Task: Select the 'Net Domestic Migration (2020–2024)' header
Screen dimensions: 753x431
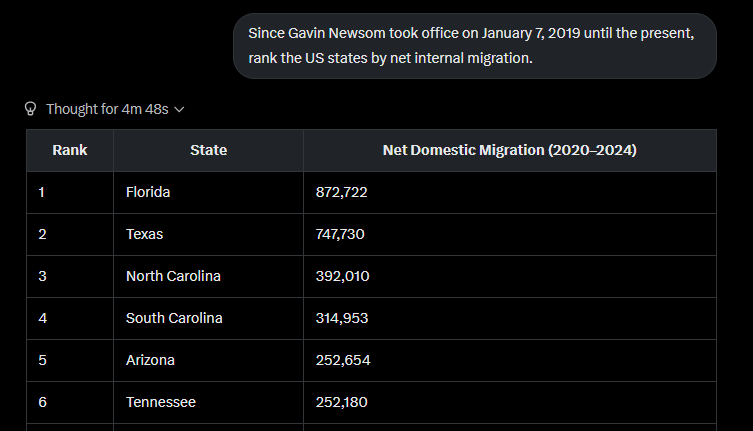Action: (510, 150)
